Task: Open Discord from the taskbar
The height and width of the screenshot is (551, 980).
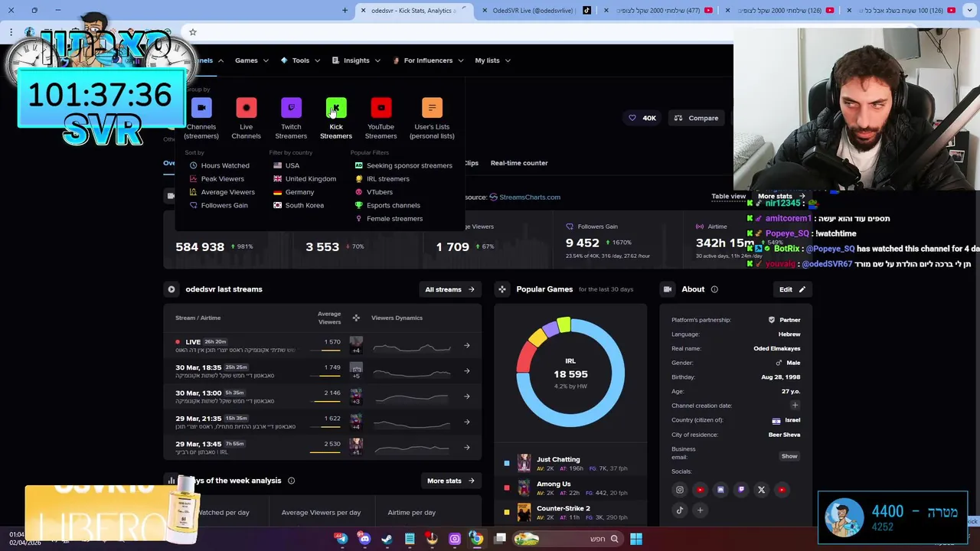Action: 364,539
